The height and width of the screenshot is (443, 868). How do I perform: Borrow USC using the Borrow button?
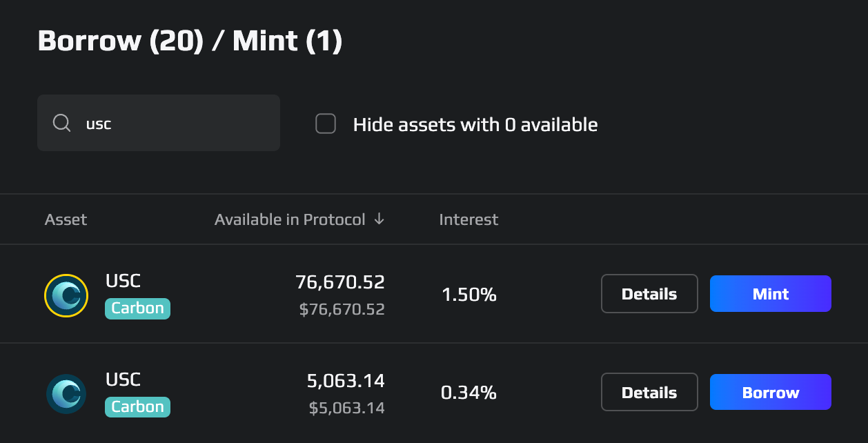[x=771, y=393]
